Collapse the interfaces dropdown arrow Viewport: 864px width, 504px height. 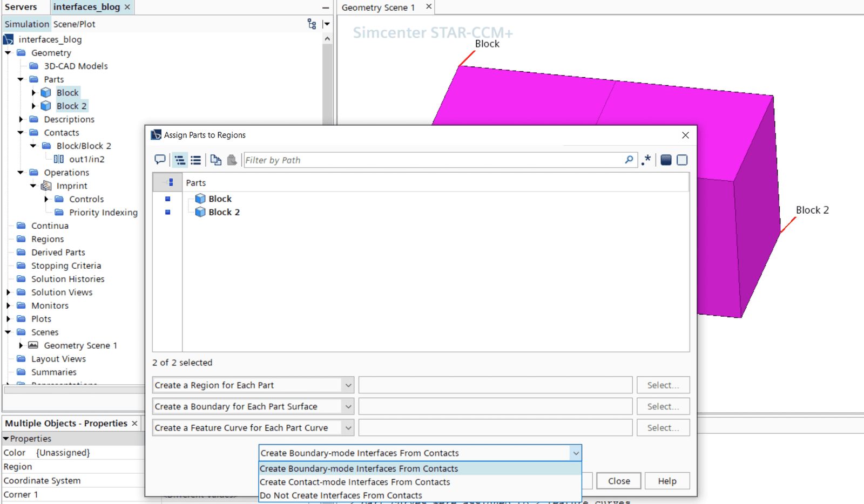click(x=576, y=453)
